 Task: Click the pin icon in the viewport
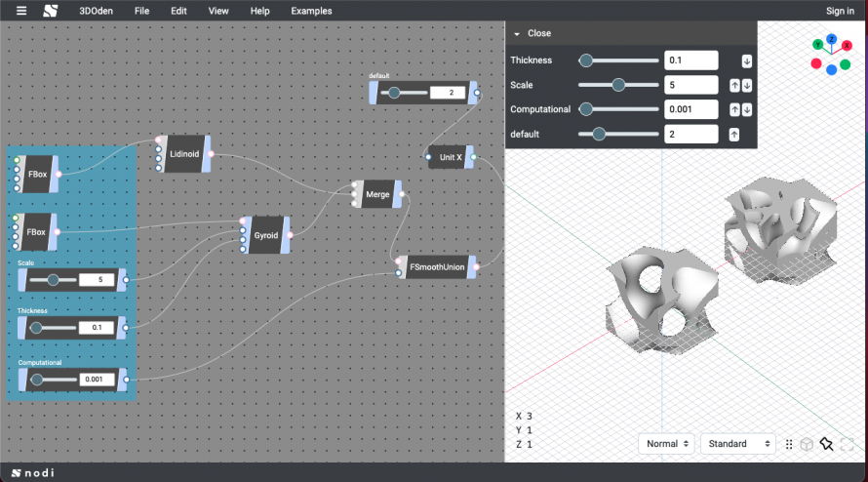click(826, 444)
